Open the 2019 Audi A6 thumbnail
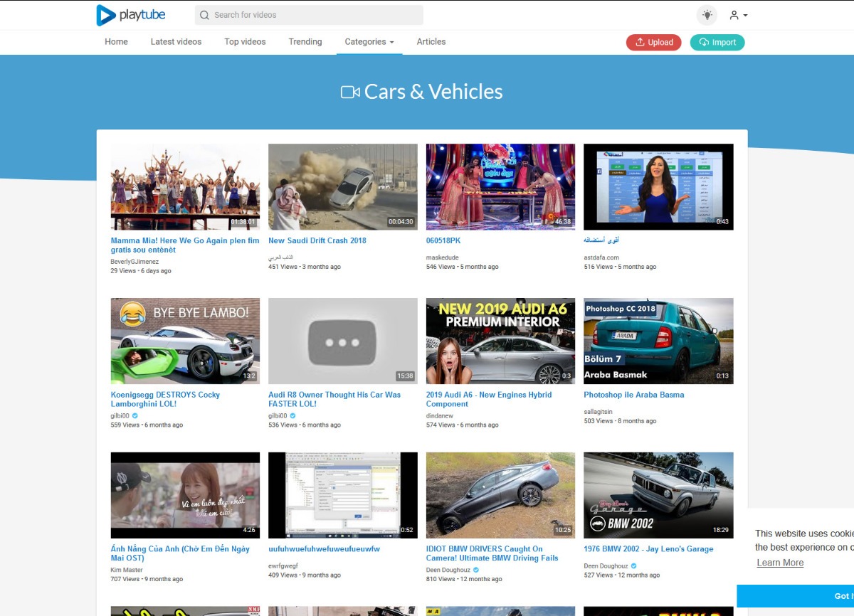This screenshot has width=854, height=616. (x=501, y=341)
